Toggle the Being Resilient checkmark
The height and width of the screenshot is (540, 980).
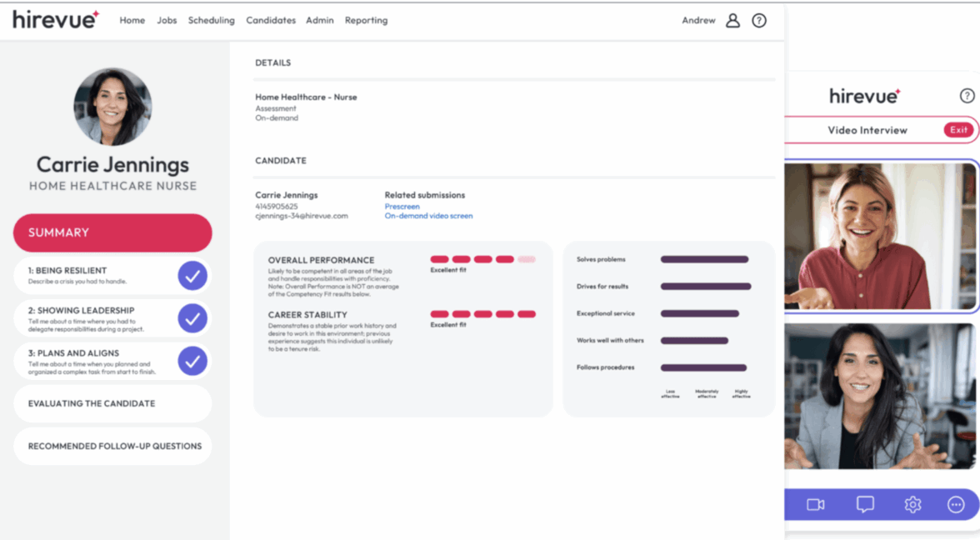point(192,276)
